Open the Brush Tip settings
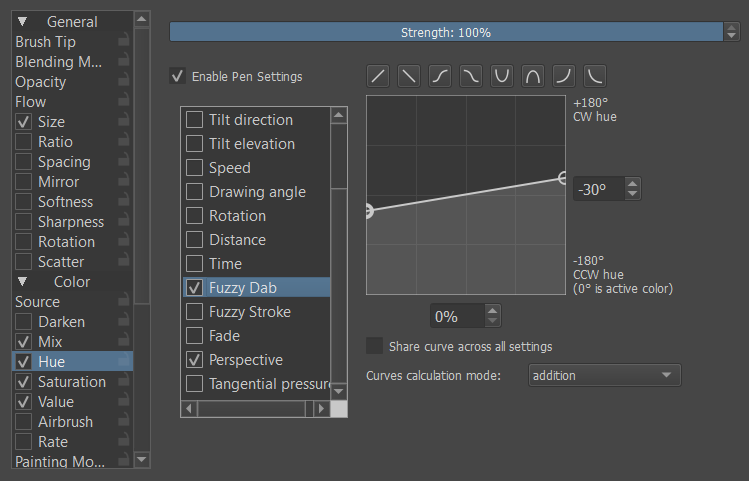This screenshot has height=481, width=749. [x=46, y=42]
